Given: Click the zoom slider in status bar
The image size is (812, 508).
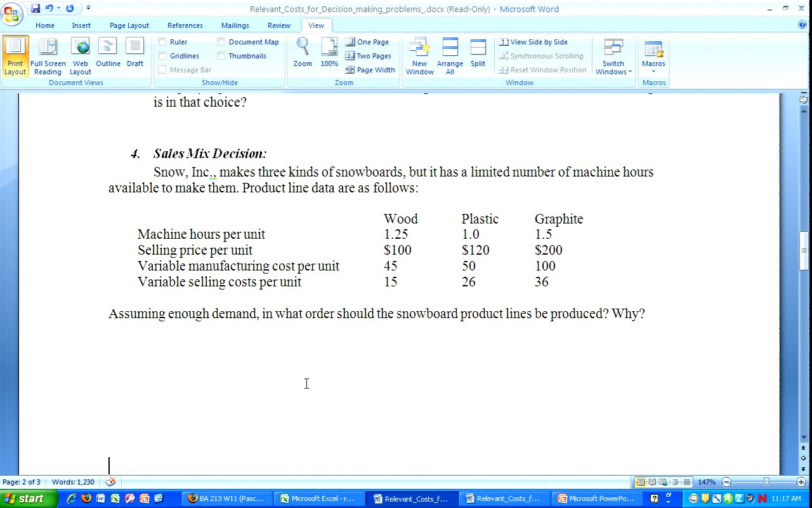Looking at the screenshot, I should tap(766, 482).
